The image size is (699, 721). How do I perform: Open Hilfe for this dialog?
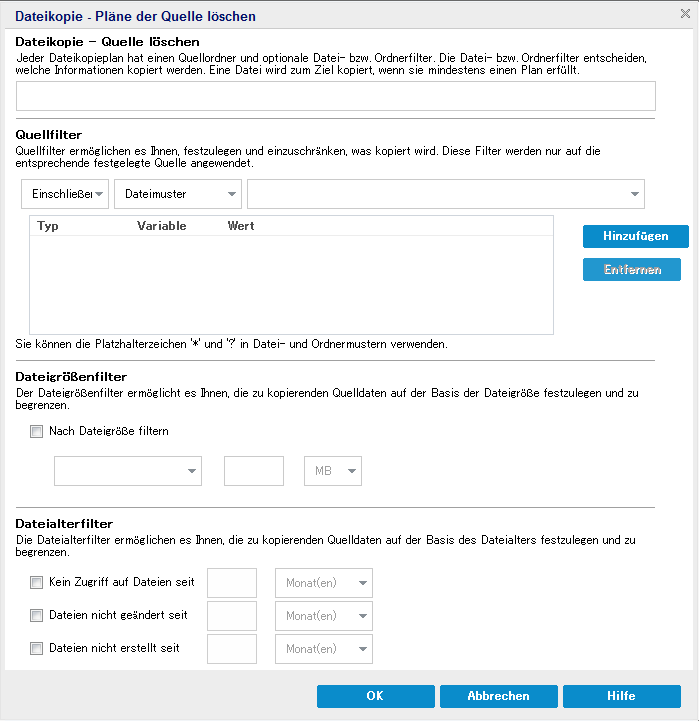tap(621, 696)
